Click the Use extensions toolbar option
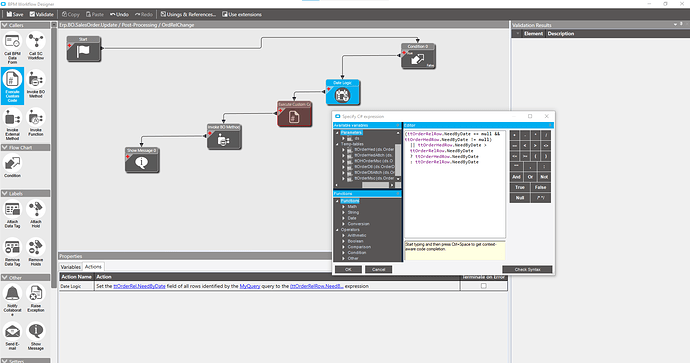Screen dimensions: 690x363 click(x=242, y=15)
